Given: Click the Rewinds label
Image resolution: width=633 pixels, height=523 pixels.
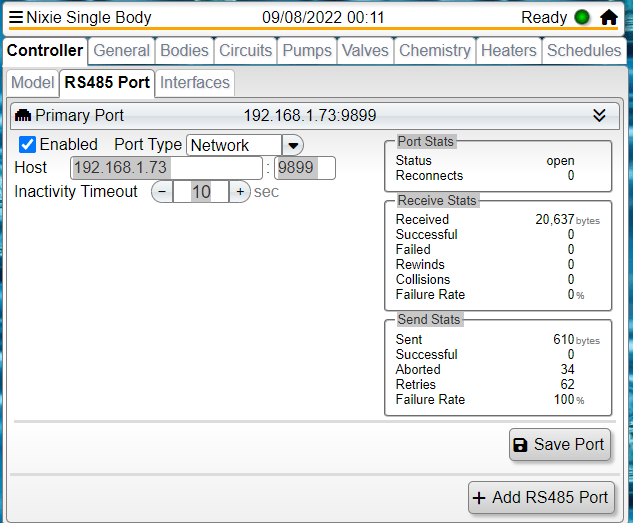Looking at the screenshot, I should [x=420, y=264].
